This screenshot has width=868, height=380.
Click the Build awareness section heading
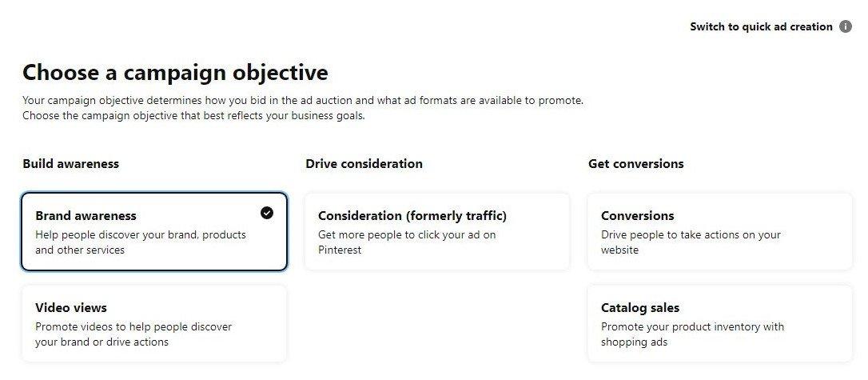pyautogui.click(x=70, y=163)
